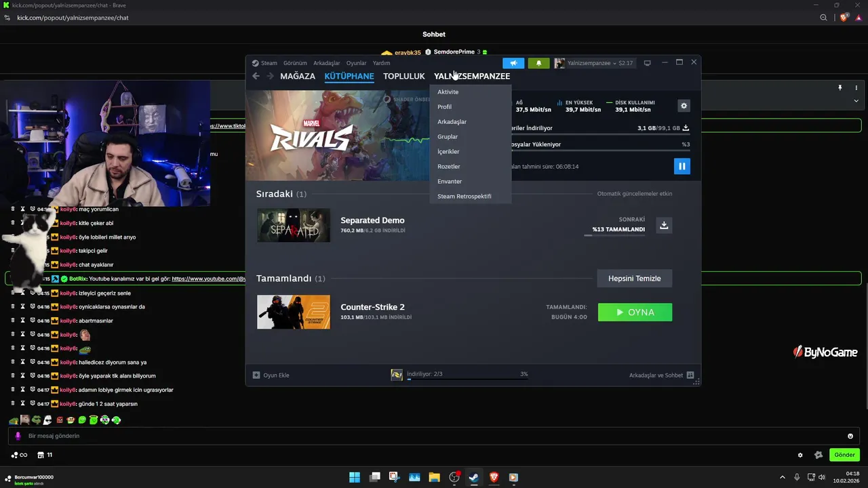Timeout user on 'adamın lobiye girmek' message
The image size is (868, 488).
[22, 390]
